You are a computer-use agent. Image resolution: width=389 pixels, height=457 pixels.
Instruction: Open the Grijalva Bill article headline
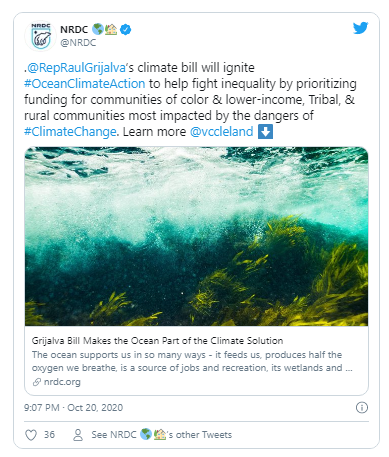[157, 341]
